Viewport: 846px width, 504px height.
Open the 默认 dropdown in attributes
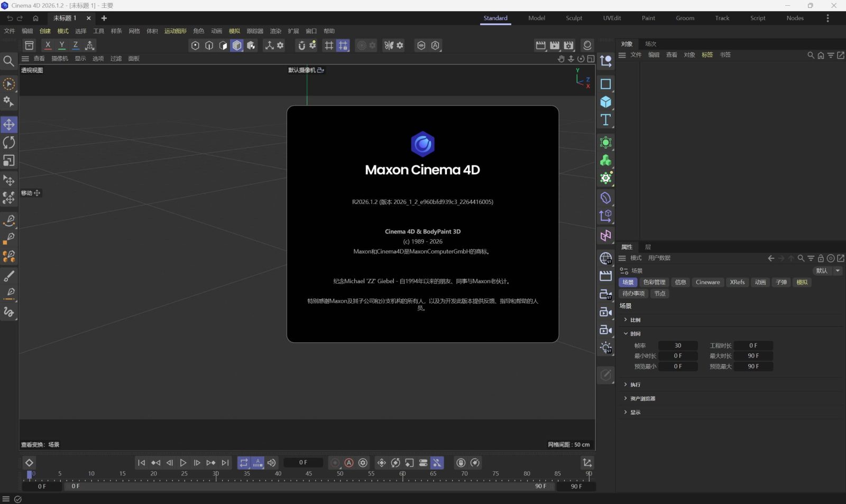[828, 270]
